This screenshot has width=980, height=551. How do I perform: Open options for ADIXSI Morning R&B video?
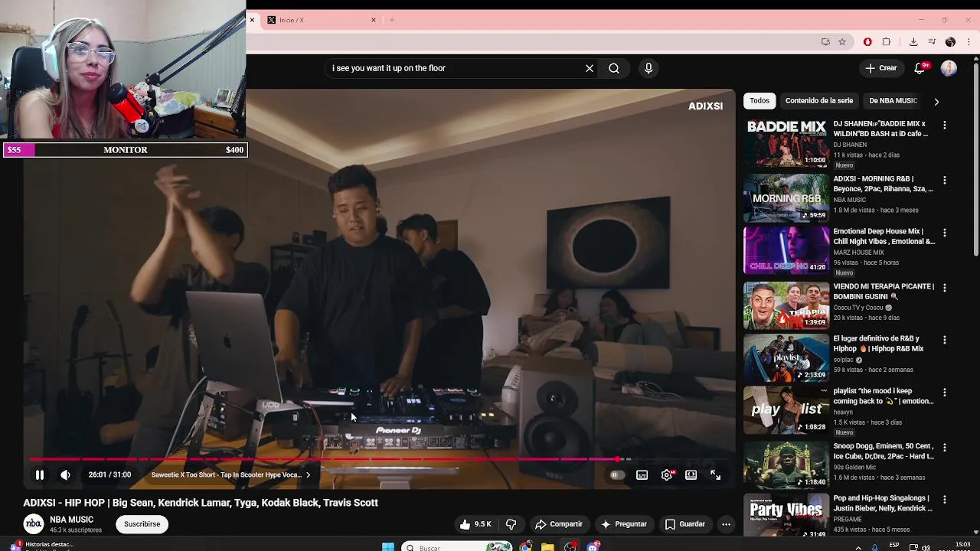944,180
